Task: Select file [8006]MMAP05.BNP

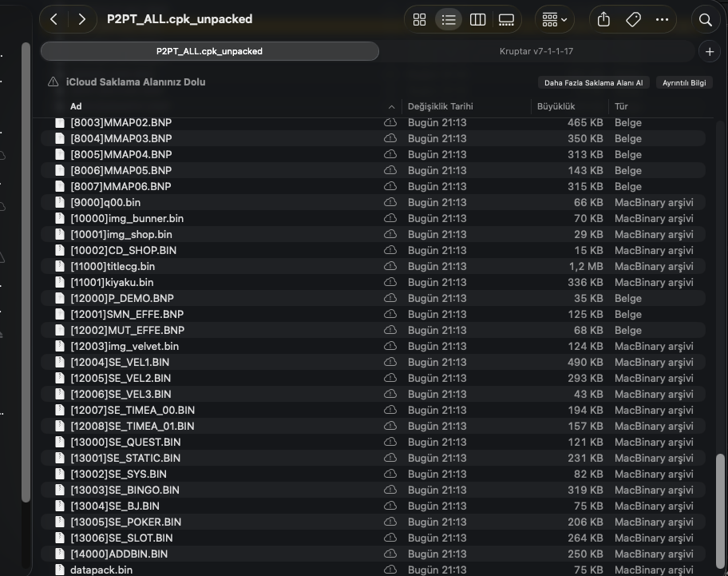Action: click(374, 170)
